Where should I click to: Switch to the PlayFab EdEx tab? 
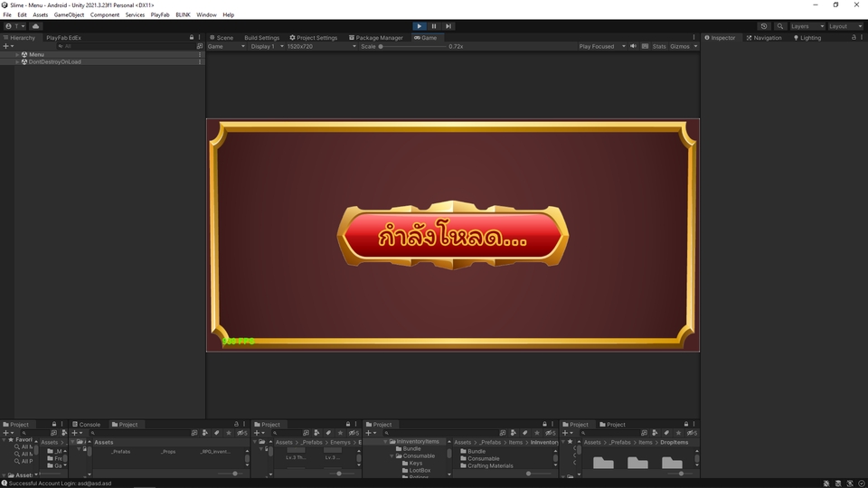63,38
